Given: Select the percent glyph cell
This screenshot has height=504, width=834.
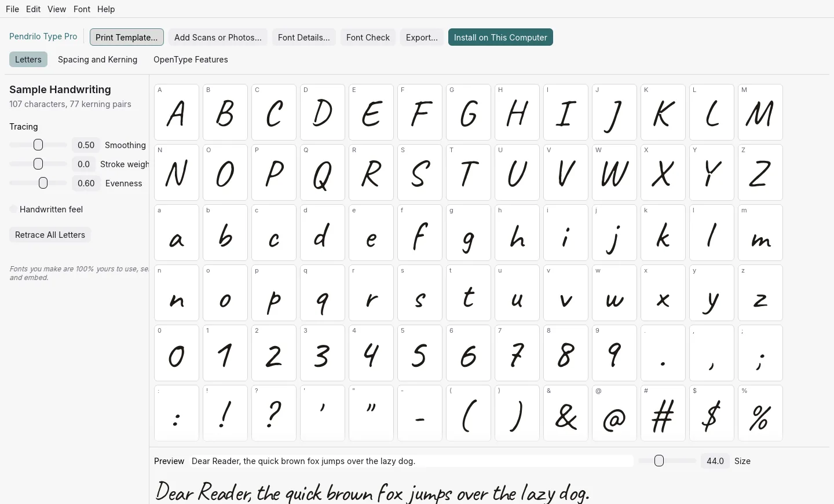Looking at the screenshot, I should [760, 413].
